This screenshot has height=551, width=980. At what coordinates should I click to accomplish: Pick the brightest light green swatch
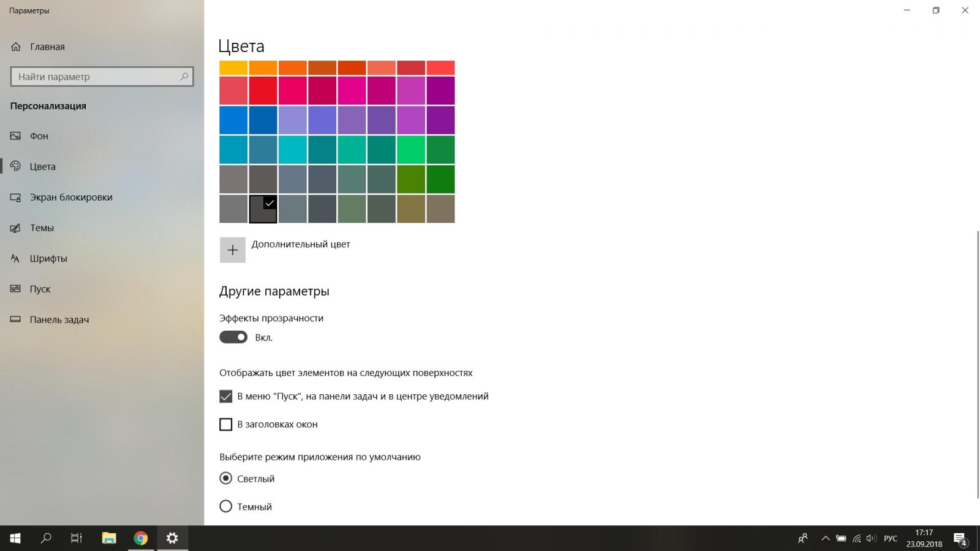tap(411, 150)
